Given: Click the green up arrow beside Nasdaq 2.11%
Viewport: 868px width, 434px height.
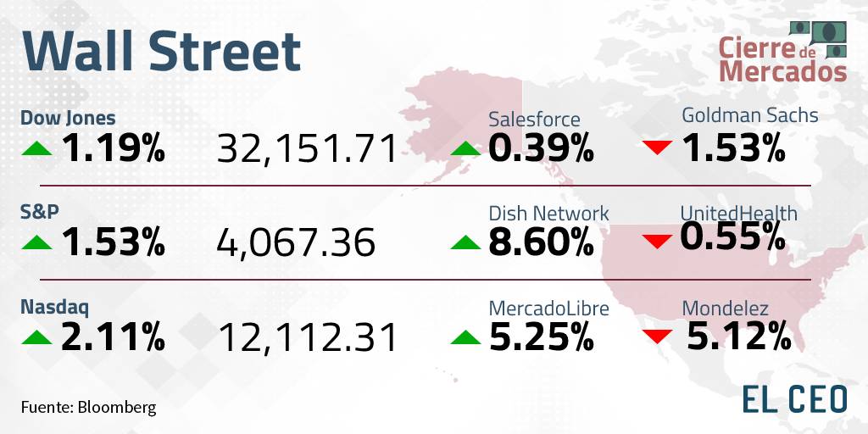Looking at the screenshot, I should pyautogui.click(x=36, y=337).
